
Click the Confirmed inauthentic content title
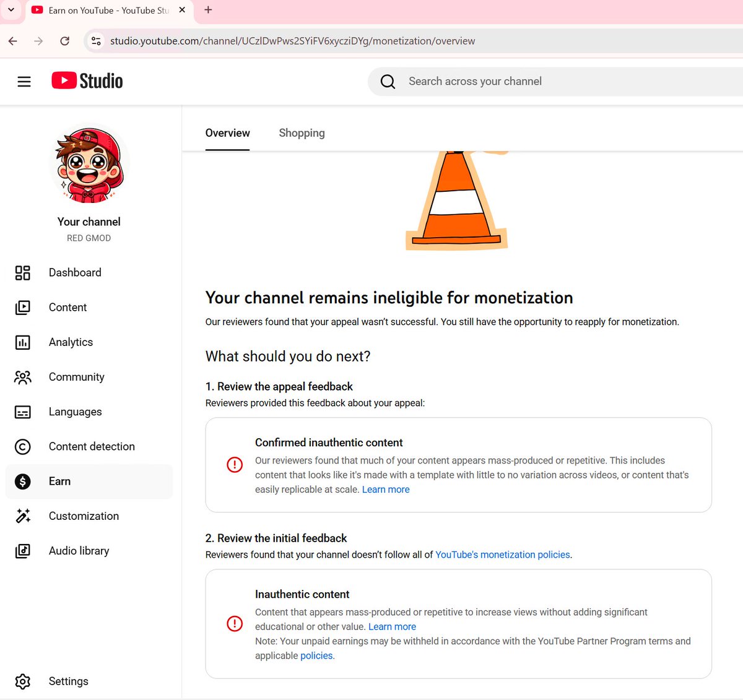tap(329, 443)
